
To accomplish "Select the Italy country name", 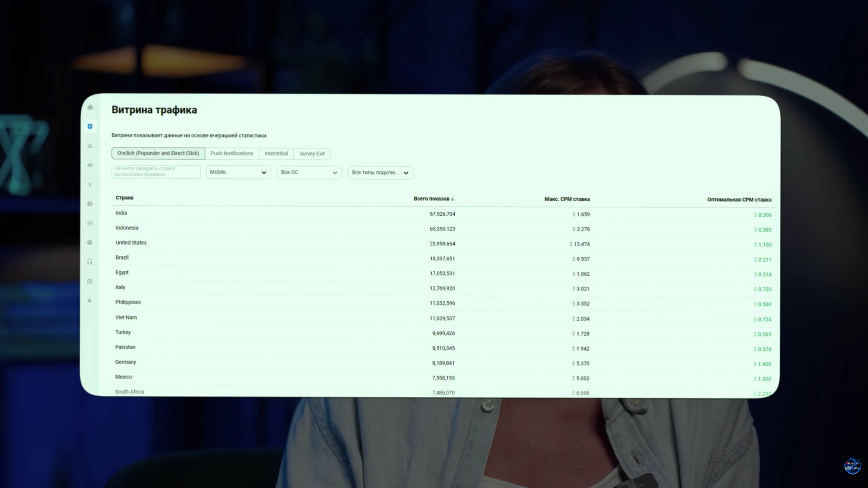I will [x=120, y=287].
